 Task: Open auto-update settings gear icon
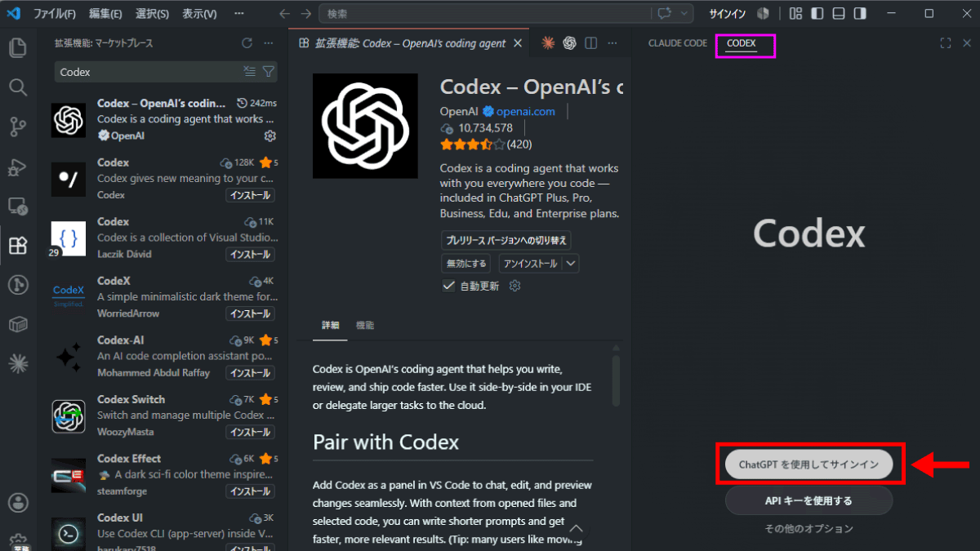[514, 286]
